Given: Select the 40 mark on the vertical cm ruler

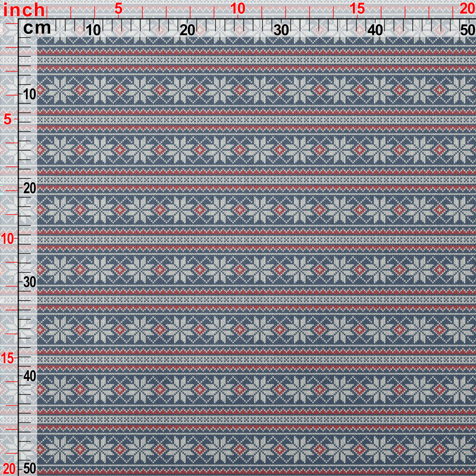Looking at the screenshot, I should pos(29,376).
